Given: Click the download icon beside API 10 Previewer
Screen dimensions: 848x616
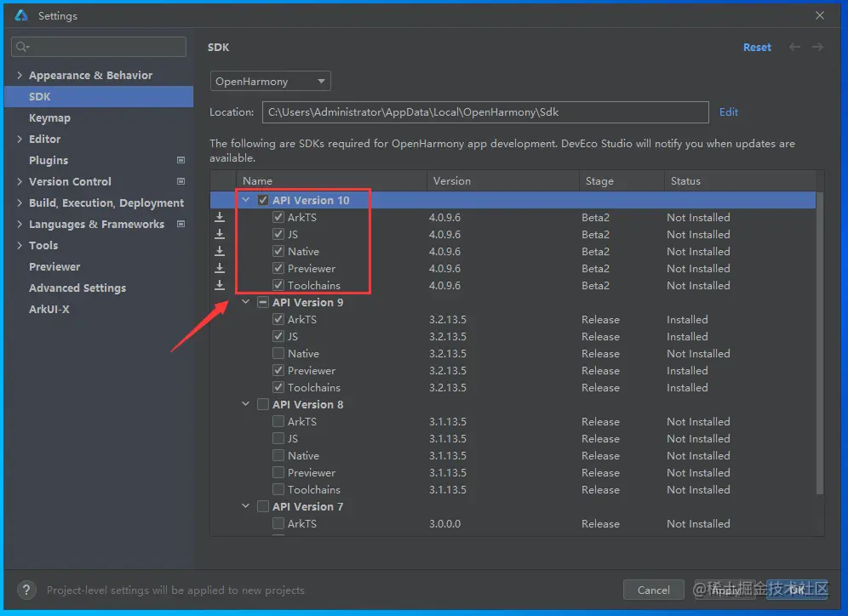Looking at the screenshot, I should (x=220, y=268).
